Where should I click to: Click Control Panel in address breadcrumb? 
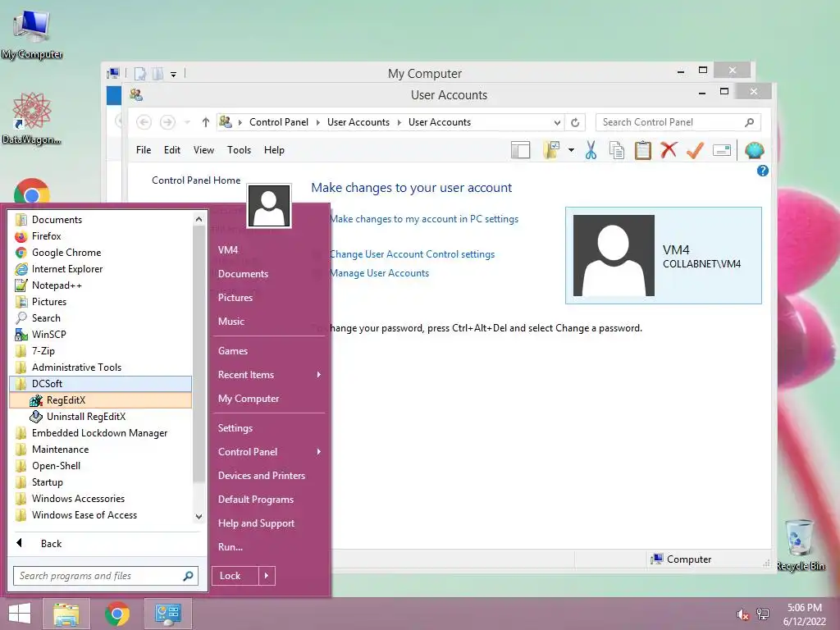279,123
